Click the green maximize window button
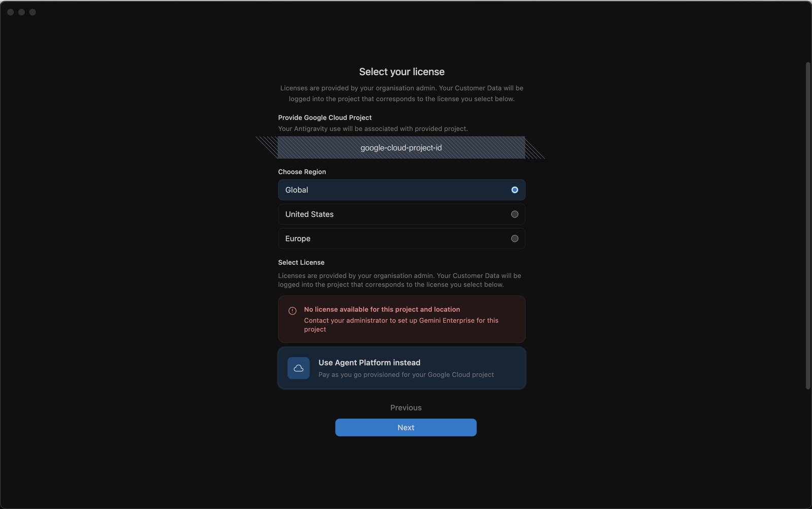The height and width of the screenshot is (509, 812). point(32,12)
